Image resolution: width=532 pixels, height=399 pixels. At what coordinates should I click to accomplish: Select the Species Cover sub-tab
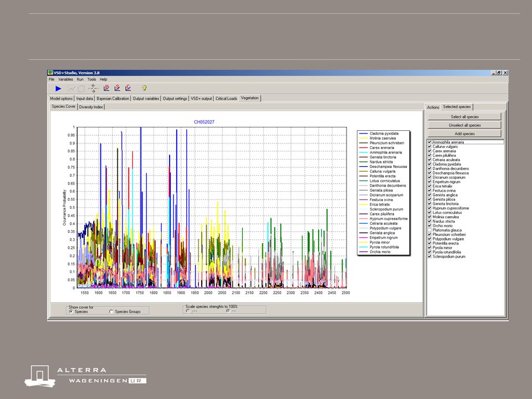(x=64, y=106)
